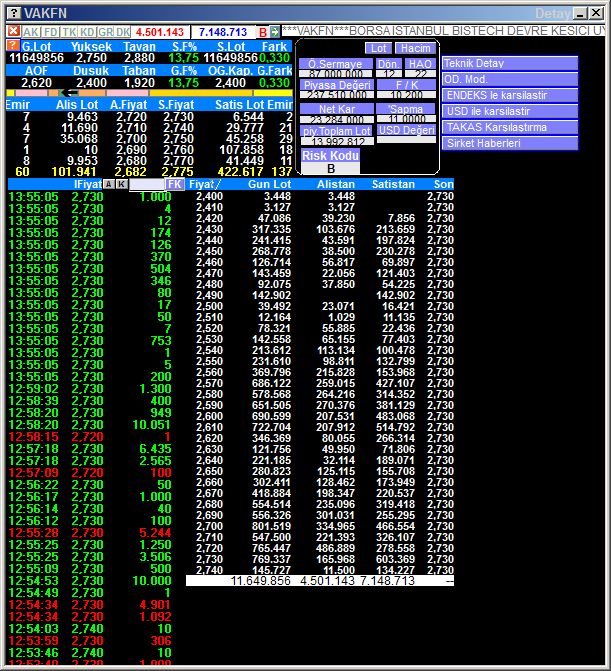Open the KD toolbar button
Viewport: 611px width, 671px height.
tap(87, 32)
